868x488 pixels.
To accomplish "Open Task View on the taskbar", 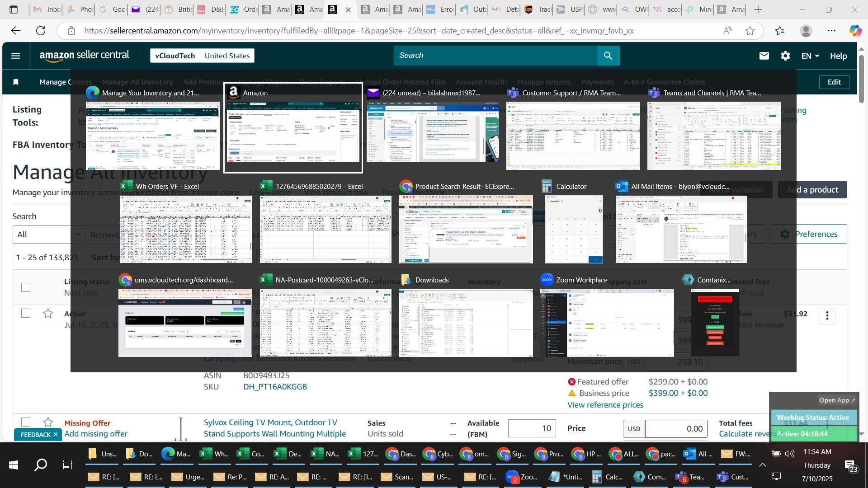I will (68, 465).
